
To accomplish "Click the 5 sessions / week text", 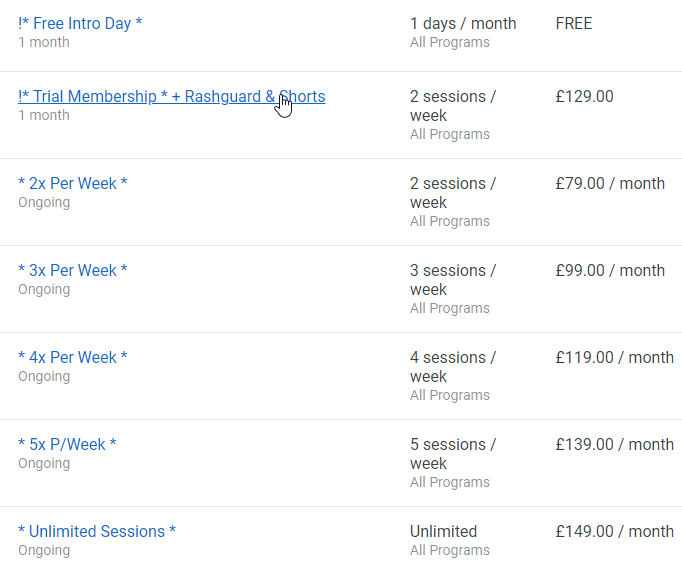I will click(452, 453).
